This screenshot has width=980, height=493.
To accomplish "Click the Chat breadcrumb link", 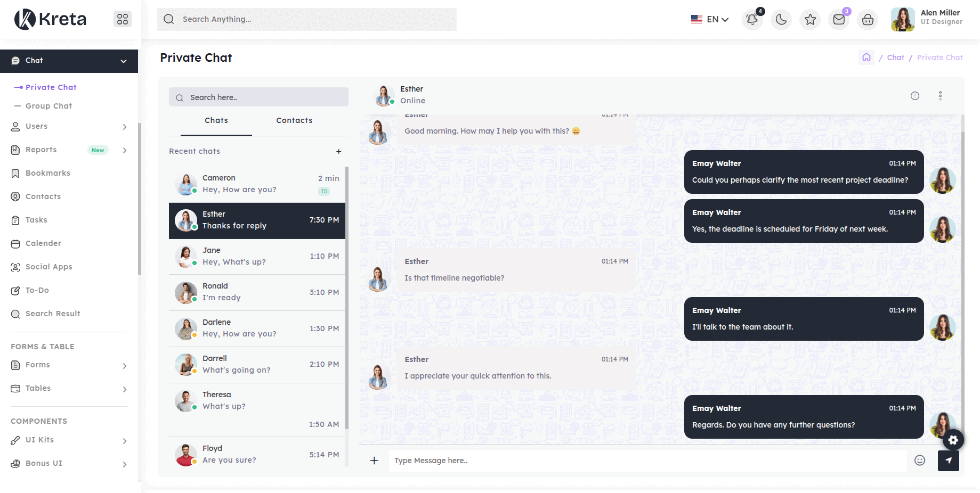I will point(895,57).
